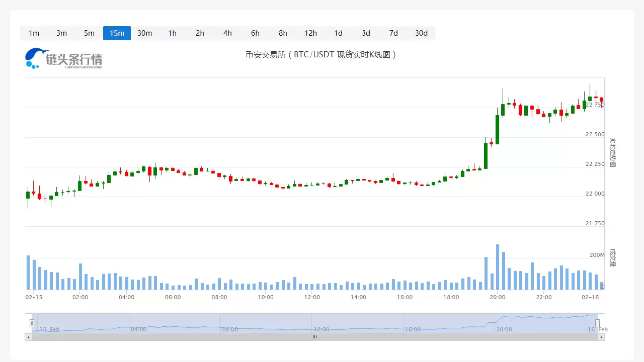Click the right handle of the range selector
Screen dimensions: 644x362
[x=597, y=323]
